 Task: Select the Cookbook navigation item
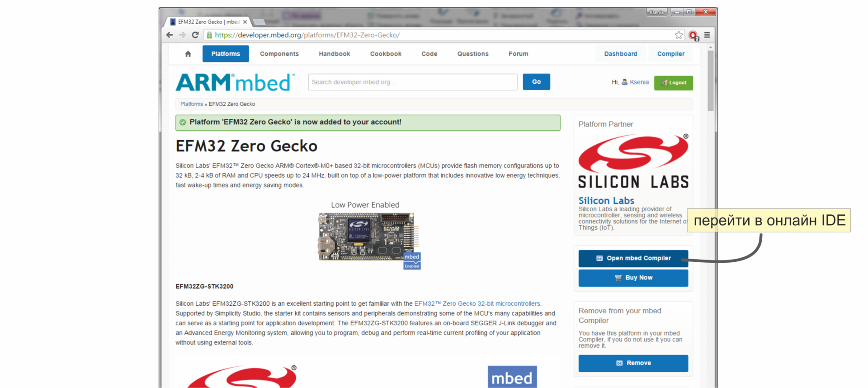[x=386, y=54]
